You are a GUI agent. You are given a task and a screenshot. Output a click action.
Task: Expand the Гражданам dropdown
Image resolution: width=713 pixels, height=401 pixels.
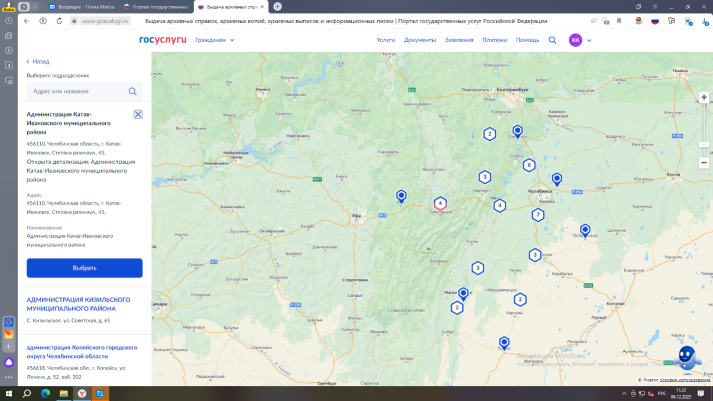pos(215,40)
